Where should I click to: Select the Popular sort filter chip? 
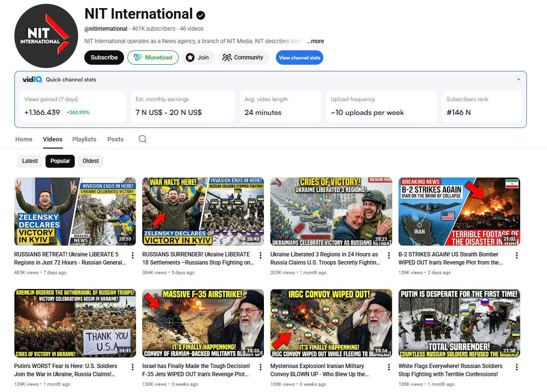coord(60,161)
